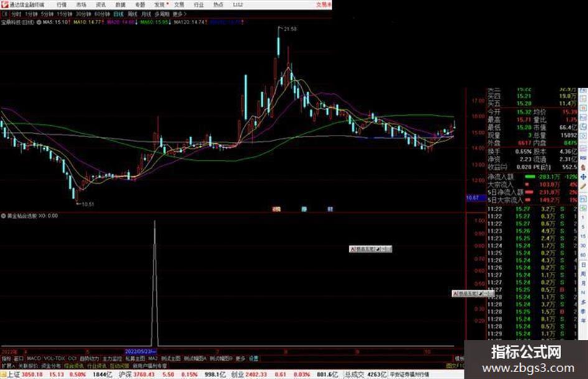Screen dimensions: 588x379
Task: Select the 日线 daily period tab
Action: point(118,14)
